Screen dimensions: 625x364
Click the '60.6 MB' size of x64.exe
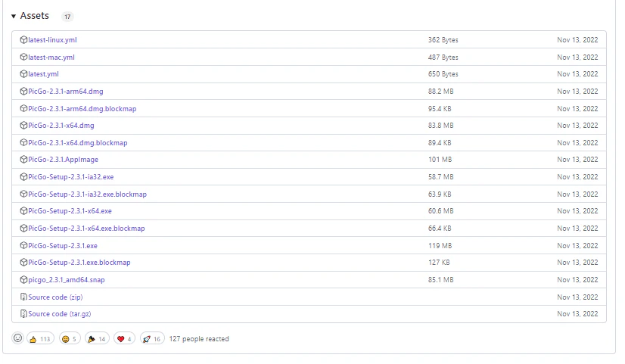tap(441, 211)
